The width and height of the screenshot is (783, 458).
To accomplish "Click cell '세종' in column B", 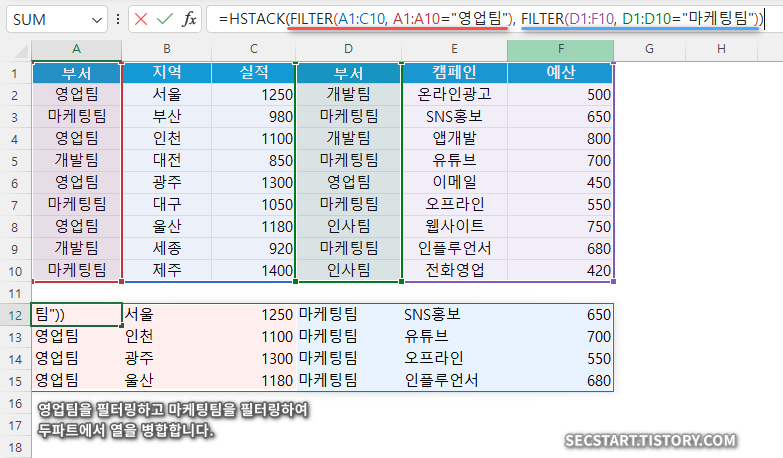I will pyautogui.click(x=167, y=248).
